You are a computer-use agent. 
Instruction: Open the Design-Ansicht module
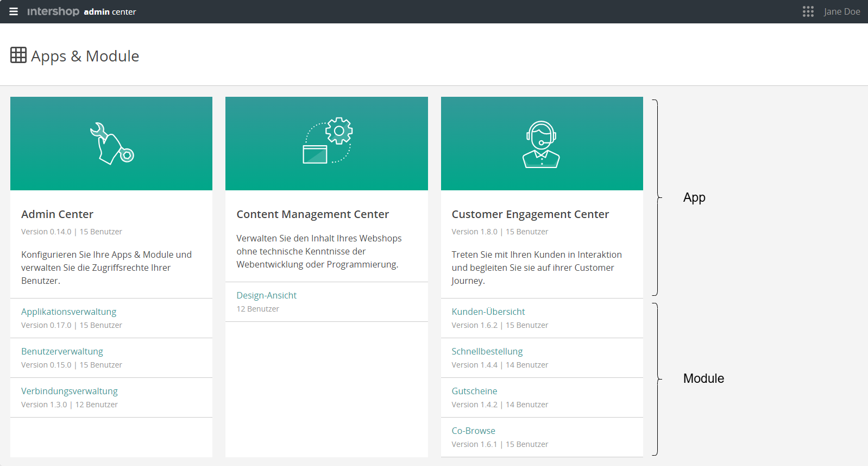click(266, 295)
